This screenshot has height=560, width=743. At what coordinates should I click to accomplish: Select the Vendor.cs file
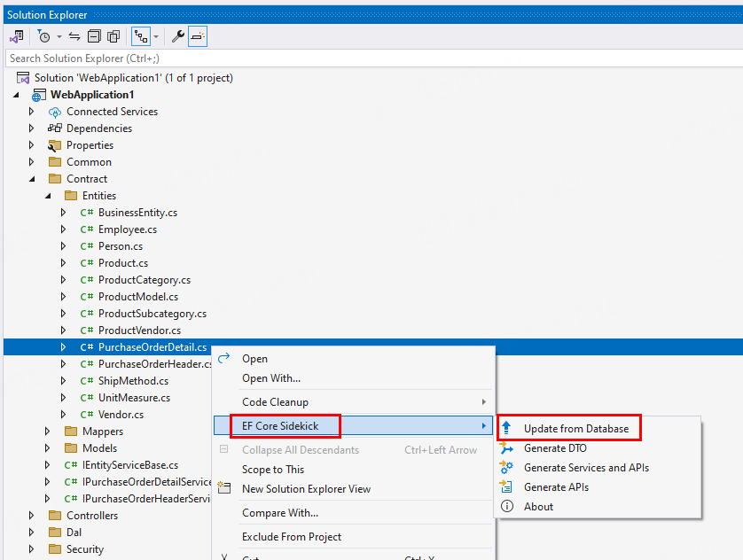tap(121, 415)
